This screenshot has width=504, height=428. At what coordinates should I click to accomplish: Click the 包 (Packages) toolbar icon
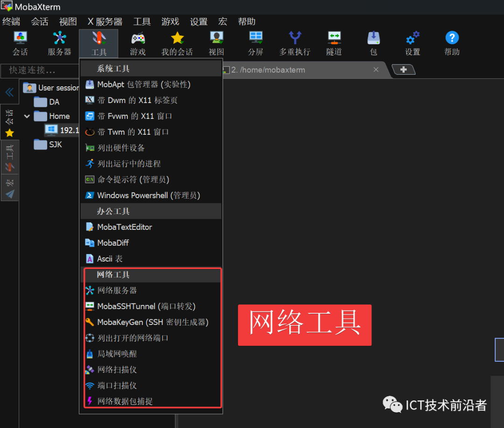click(373, 44)
